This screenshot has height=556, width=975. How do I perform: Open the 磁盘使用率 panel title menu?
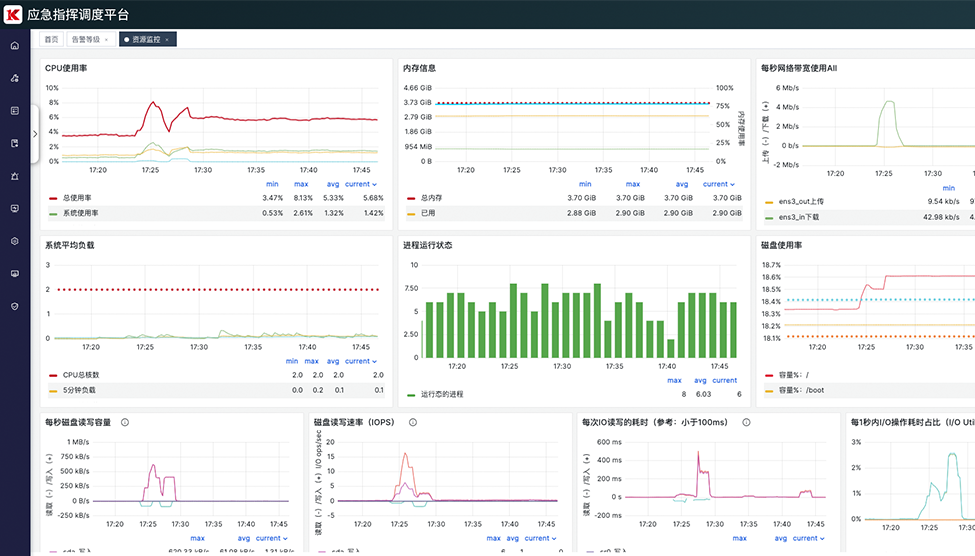(x=782, y=245)
